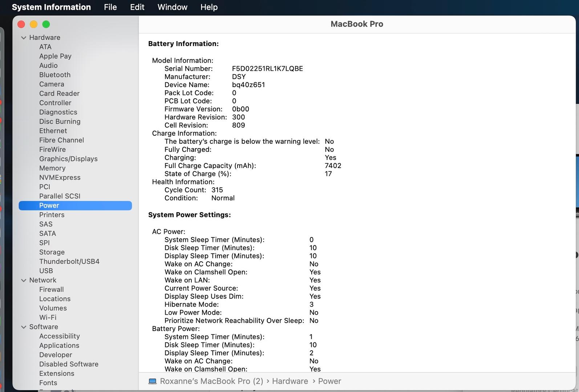Screen dimensions: 579x392
Task: Select PCI in the sidebar
Action: [x=45, y=187]
